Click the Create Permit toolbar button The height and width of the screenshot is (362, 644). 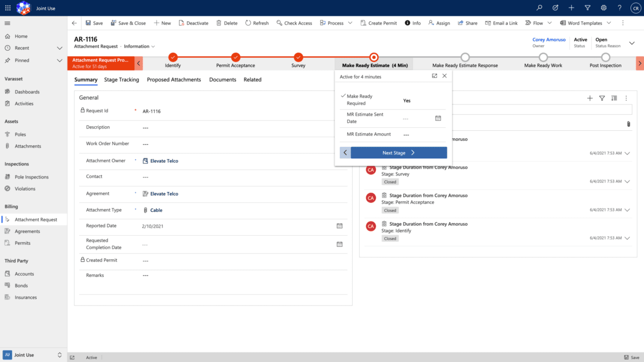click(x=378, y=23)
